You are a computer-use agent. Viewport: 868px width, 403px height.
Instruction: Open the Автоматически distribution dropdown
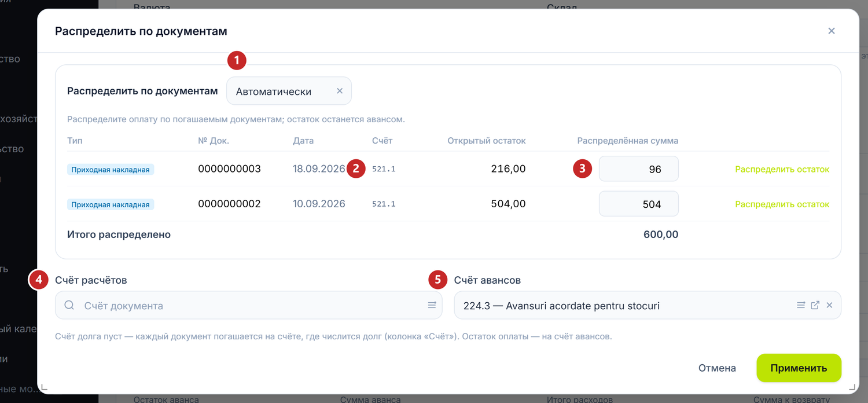(289, 91)
